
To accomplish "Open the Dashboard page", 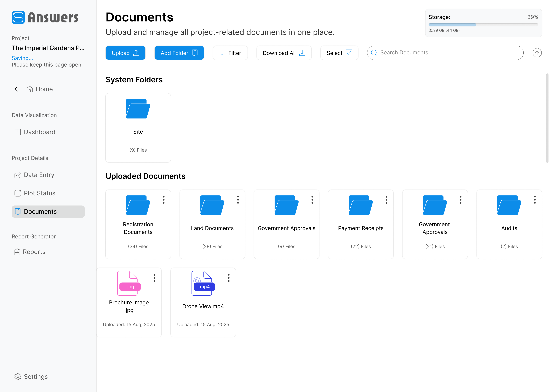I will tap(35, 132).
